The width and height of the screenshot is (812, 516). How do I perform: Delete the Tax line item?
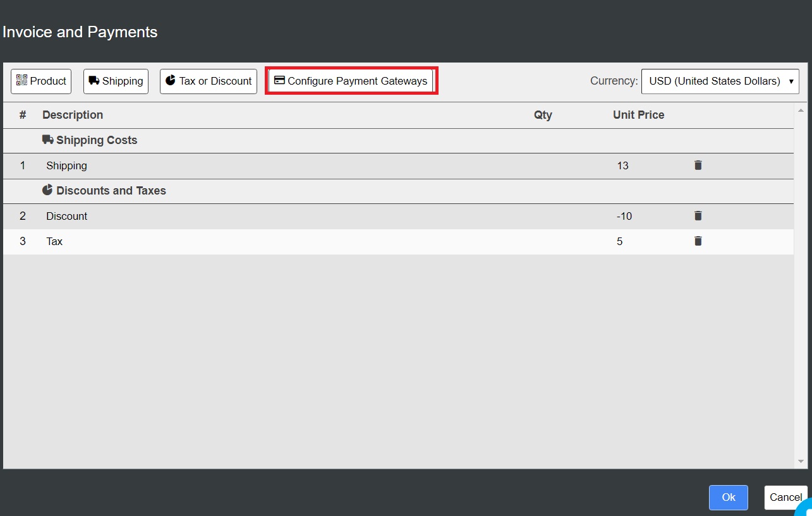698,241
